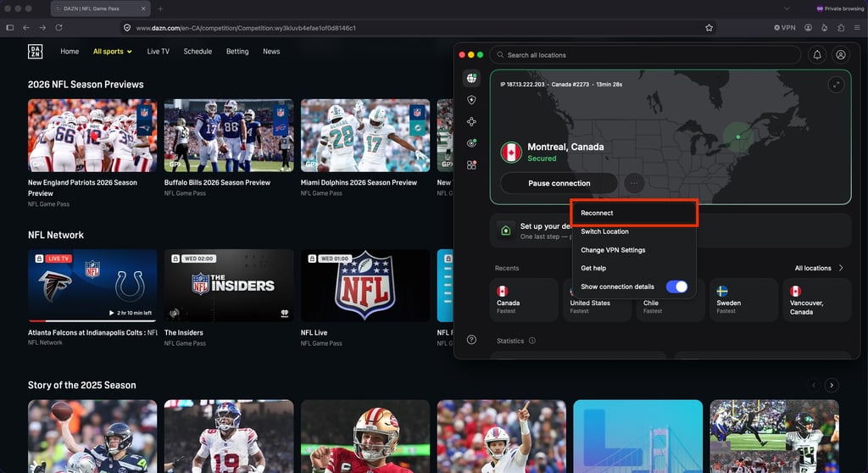Image resolution: width=868 pixels, height=473 pixels.
Task: Open Live TV nav item
Action: click(159, 52)
